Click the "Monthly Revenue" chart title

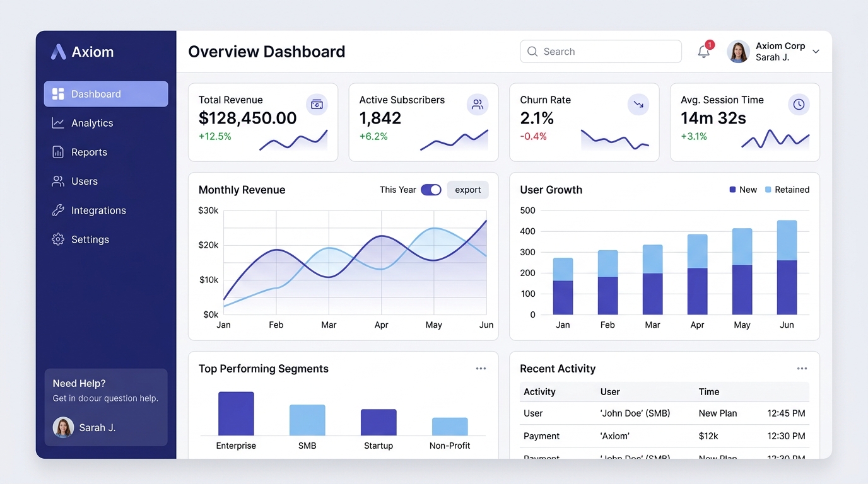tap(242, 190)
